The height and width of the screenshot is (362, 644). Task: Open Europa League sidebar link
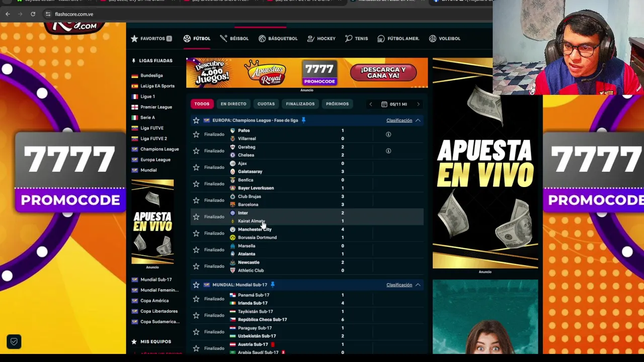tap(155, 160)
